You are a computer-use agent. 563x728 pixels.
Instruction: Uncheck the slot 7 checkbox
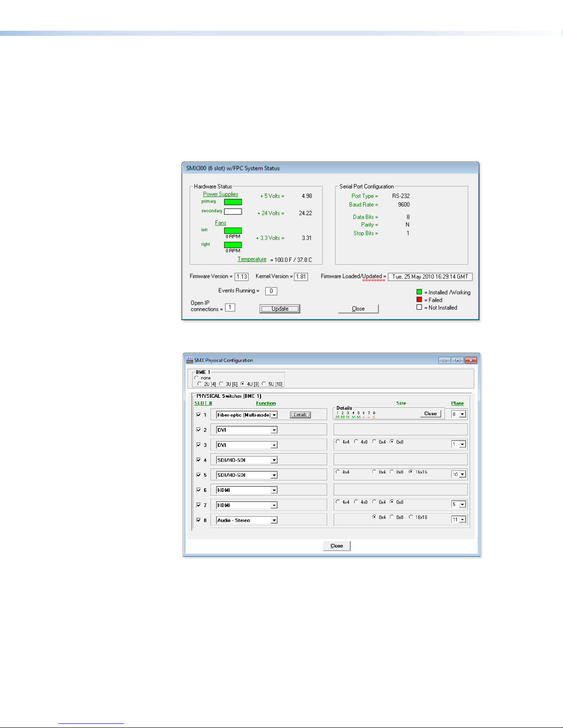pyautogui.click(x=199, y=505)
